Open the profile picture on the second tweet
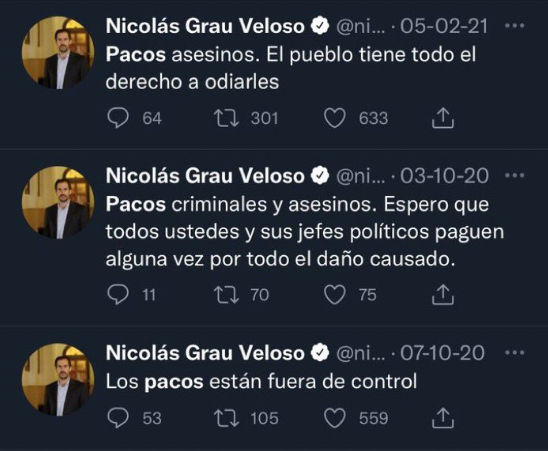 [58, 202]
